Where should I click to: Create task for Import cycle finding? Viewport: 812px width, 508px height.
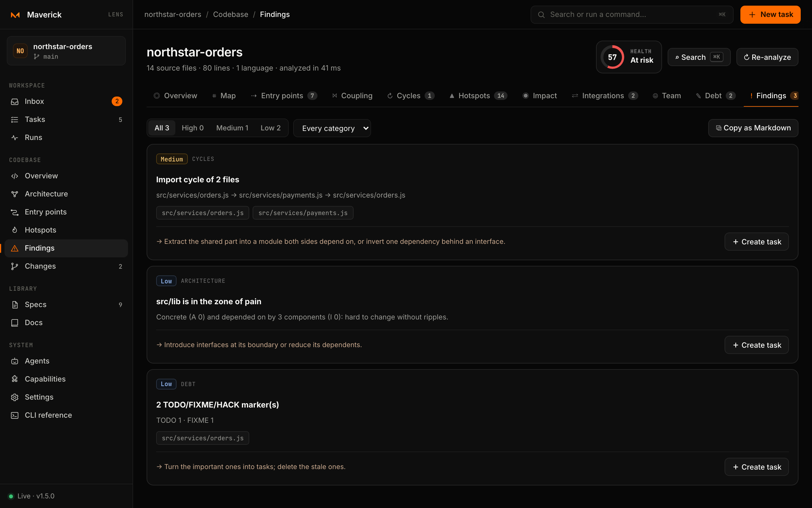click(x=756, y=242)
